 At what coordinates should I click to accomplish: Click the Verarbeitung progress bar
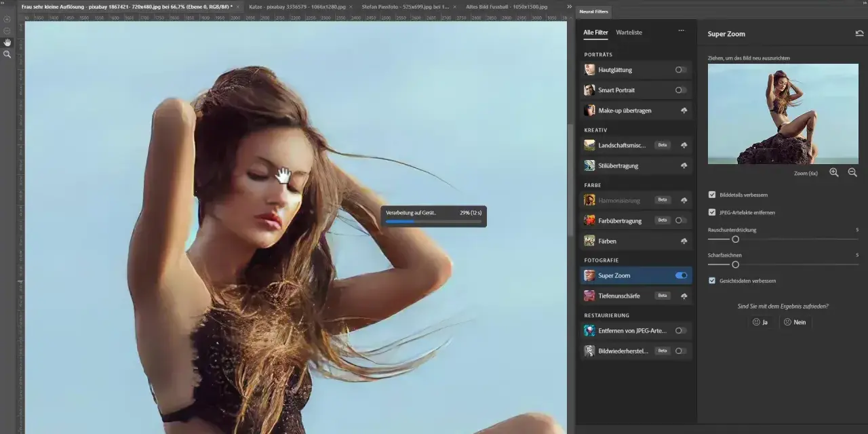[x=433, y=220]
